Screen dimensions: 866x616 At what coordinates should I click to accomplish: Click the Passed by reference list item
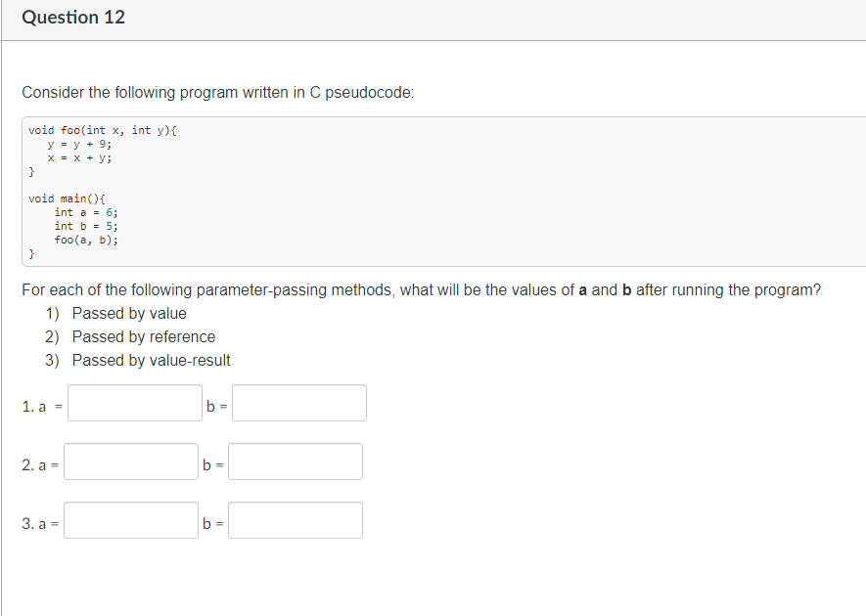143,336
